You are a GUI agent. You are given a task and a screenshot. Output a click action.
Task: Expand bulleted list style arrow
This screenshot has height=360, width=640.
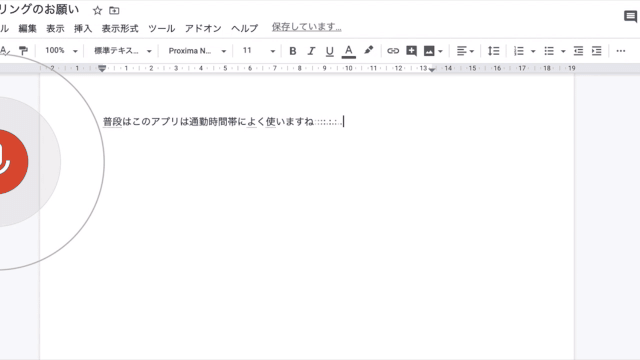click(563, 51)
